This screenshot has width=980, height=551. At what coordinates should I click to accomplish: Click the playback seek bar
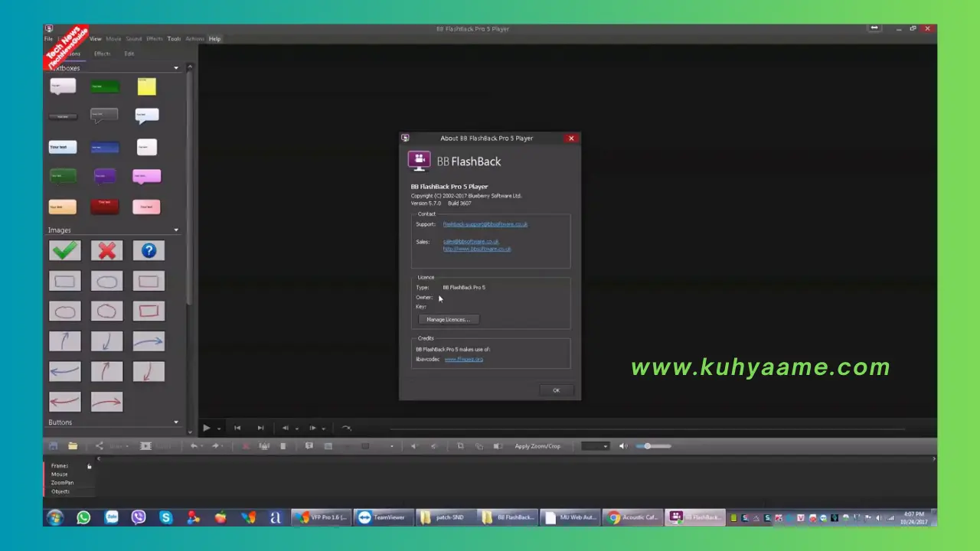click(647, 429)
